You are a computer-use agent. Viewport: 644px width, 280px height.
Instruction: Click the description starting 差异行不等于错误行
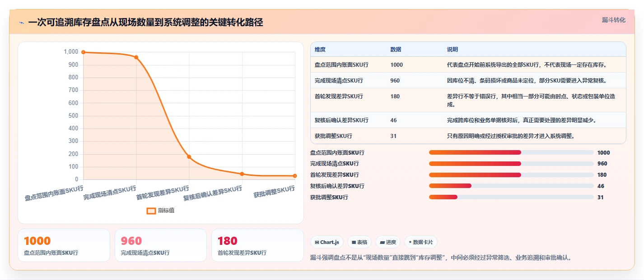coord(531,101)
